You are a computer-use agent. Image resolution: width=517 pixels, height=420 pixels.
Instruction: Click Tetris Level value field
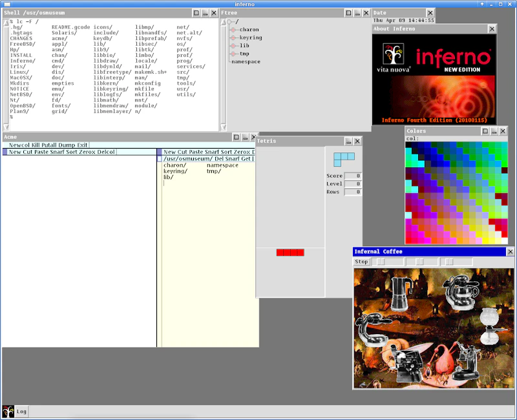click(353, 184)
